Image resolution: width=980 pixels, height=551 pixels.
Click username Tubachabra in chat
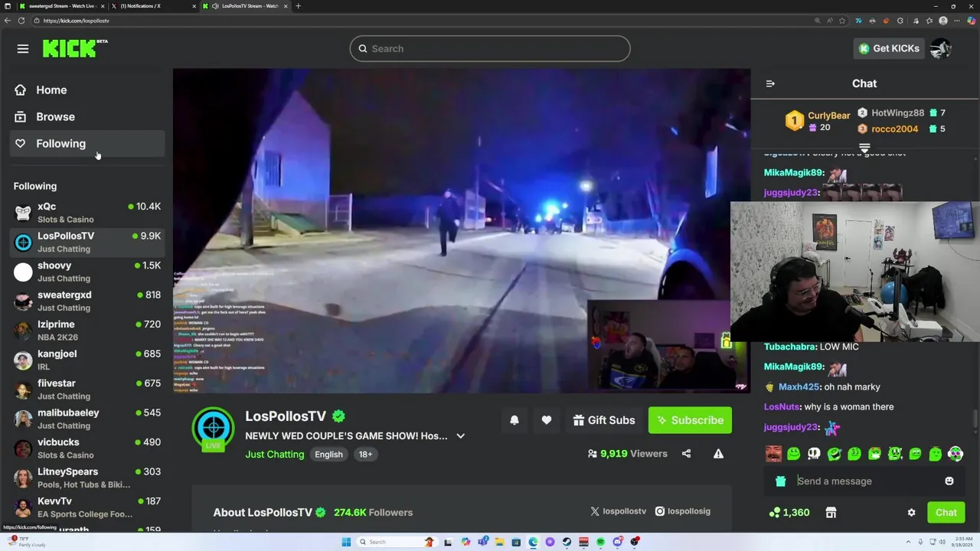coord(790,347)
